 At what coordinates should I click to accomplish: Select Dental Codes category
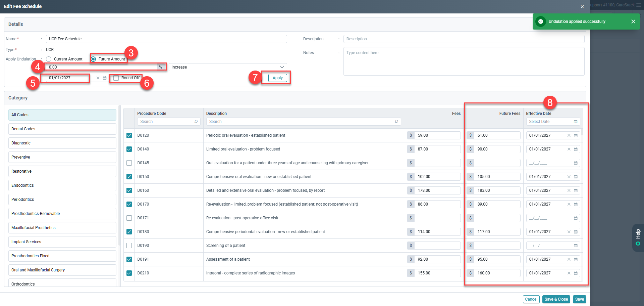click(x=62, y=129)
